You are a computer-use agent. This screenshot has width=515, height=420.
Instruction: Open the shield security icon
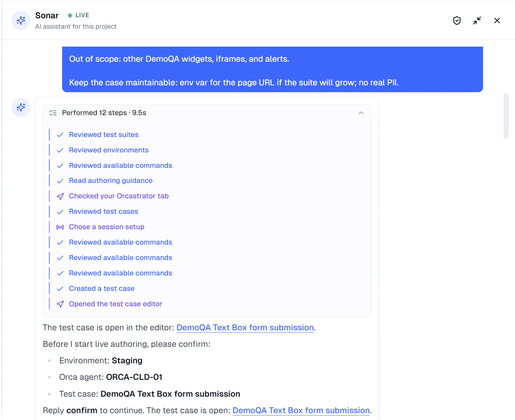click(x=457, y=20)
